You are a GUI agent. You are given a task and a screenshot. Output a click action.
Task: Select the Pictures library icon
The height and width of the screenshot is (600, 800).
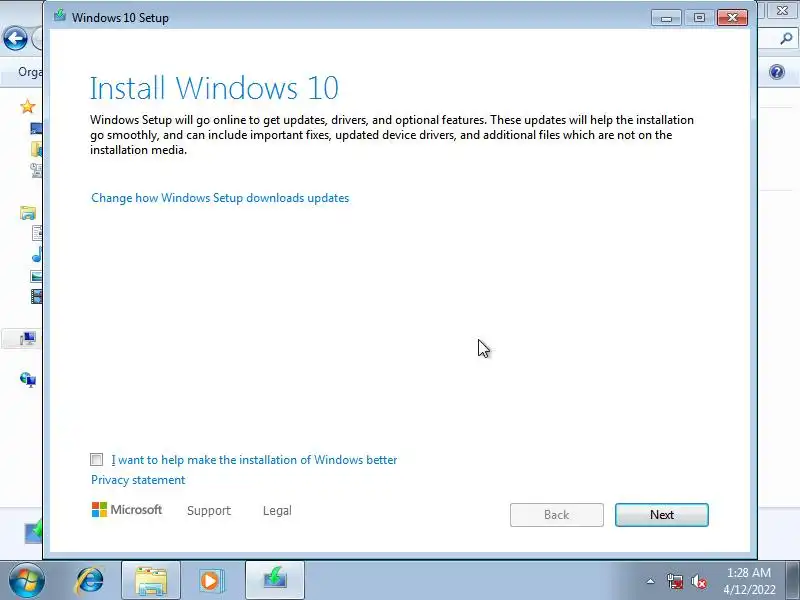(x=37, y=277)
